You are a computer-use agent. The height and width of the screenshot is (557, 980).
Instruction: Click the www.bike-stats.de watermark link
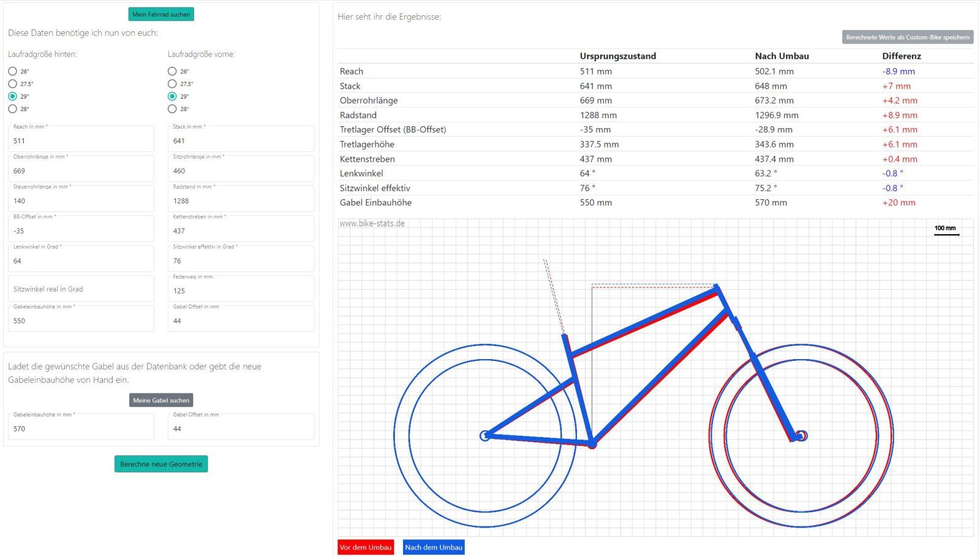(372, 224)
